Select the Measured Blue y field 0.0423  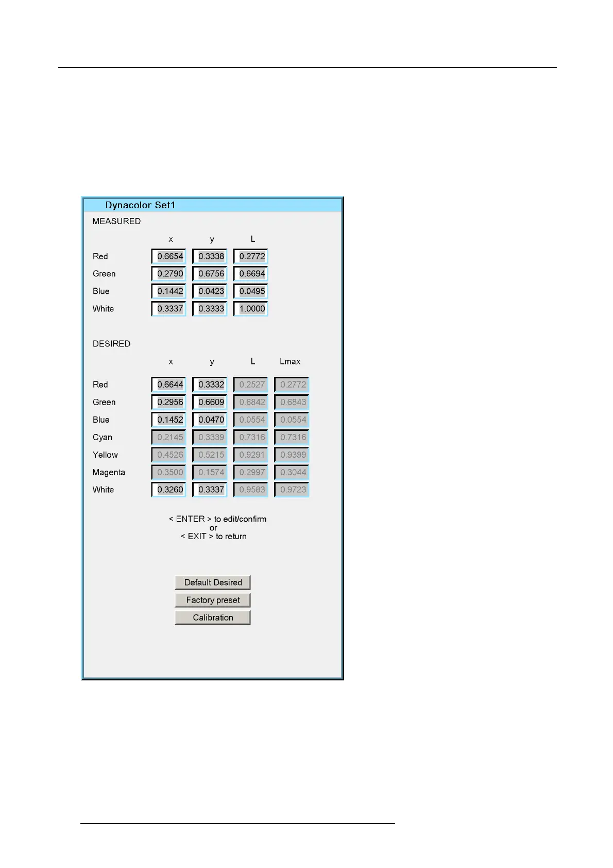point(210,291)
